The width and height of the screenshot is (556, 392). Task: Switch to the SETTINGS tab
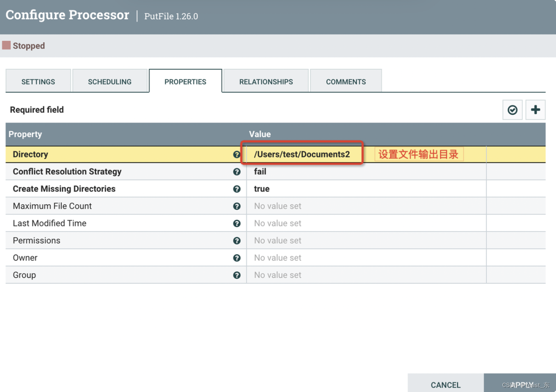click(38, 82)
